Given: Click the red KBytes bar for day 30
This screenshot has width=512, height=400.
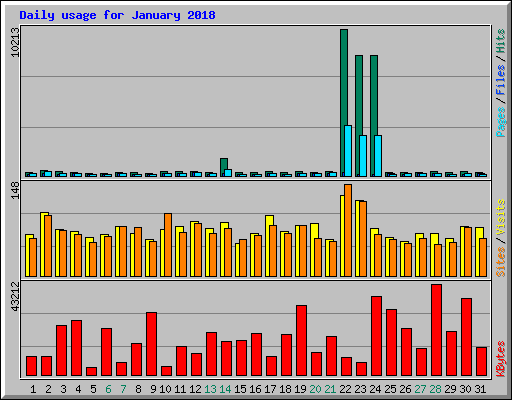Looking at the screenshot, I should coord(466,337).
